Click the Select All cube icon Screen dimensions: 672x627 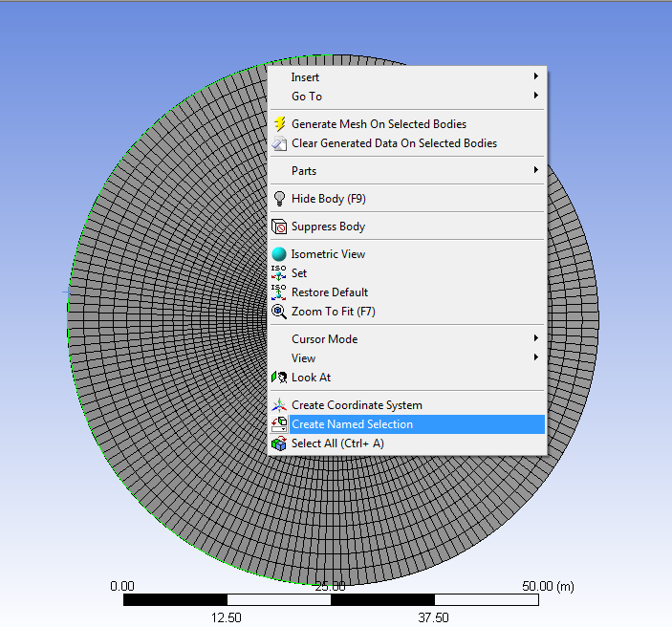point(279,443)
